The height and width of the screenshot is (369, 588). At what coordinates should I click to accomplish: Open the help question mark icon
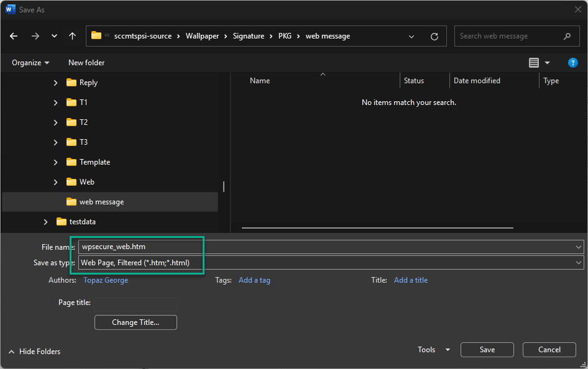point(572,63)
